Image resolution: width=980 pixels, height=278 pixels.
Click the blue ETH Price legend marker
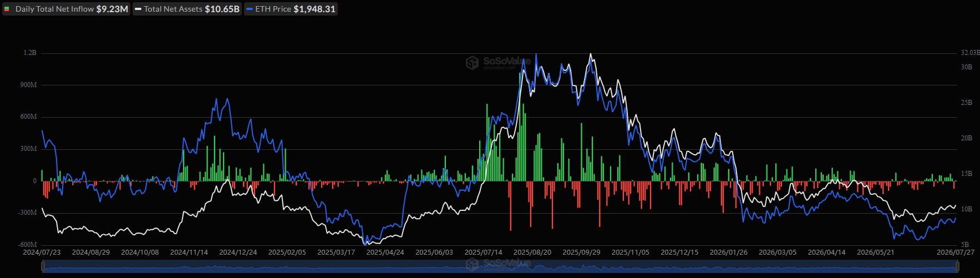coord(250,9)
